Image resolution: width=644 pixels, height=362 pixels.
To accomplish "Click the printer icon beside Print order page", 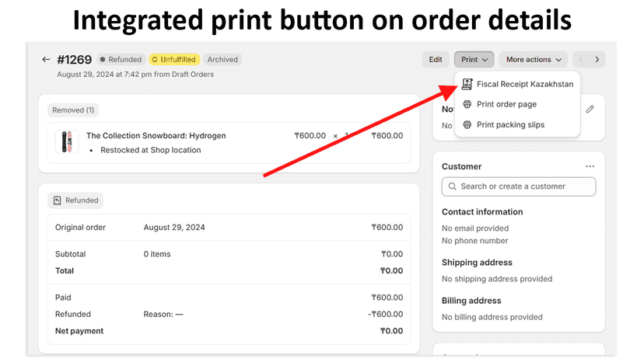I will [x=467, y=104].
